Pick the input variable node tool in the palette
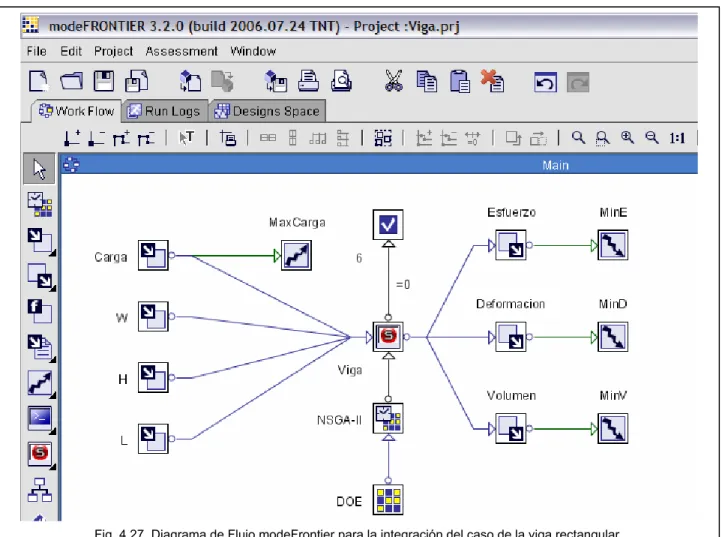The width and height of the screenshot is (722, 537). point(41,241)
